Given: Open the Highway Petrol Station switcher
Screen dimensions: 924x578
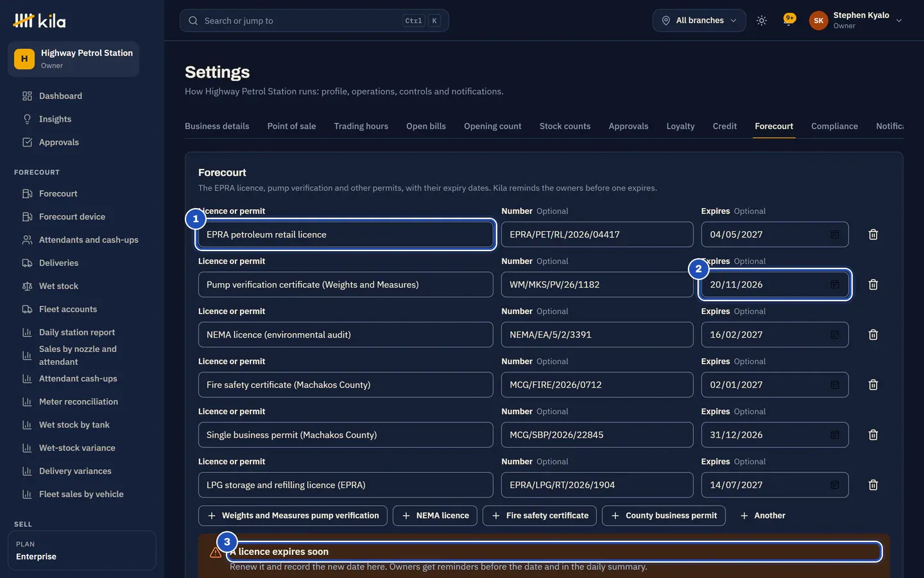Looking at the screenshot, I should 73,59.
